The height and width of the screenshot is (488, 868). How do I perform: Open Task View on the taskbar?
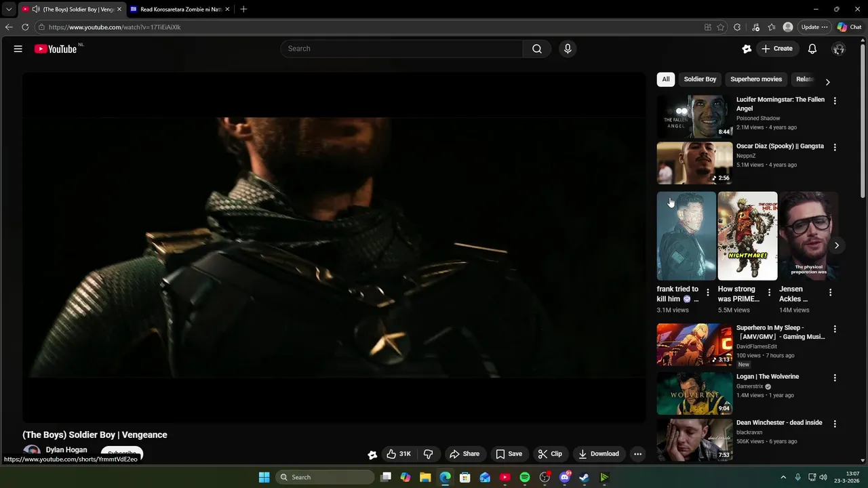click(386, 477)
